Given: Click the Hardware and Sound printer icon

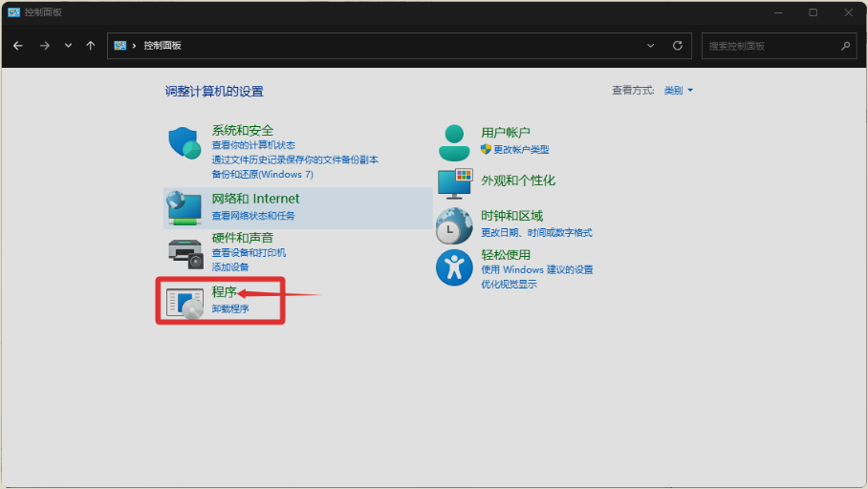Looking at the screenshot, I should tap(185, 252).
